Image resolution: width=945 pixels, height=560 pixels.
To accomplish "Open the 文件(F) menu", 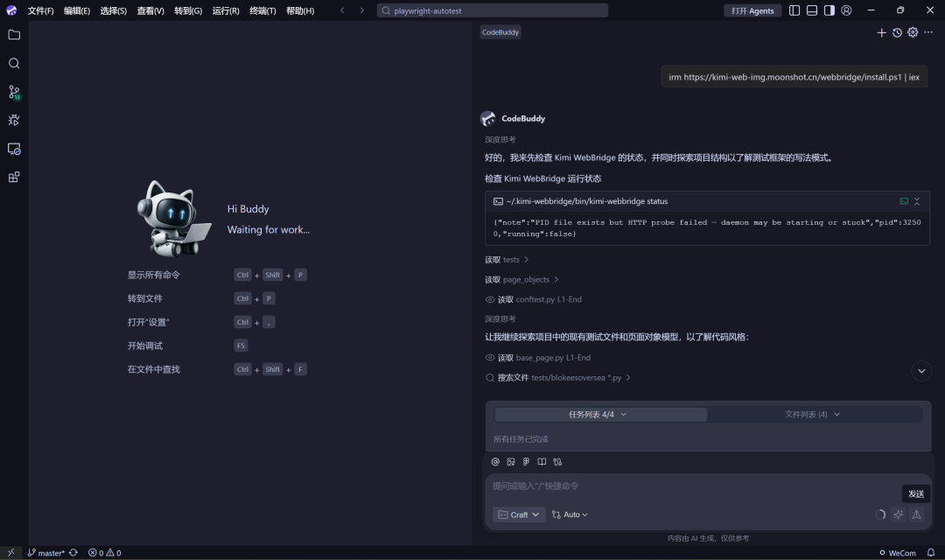I will click(40, 10).
